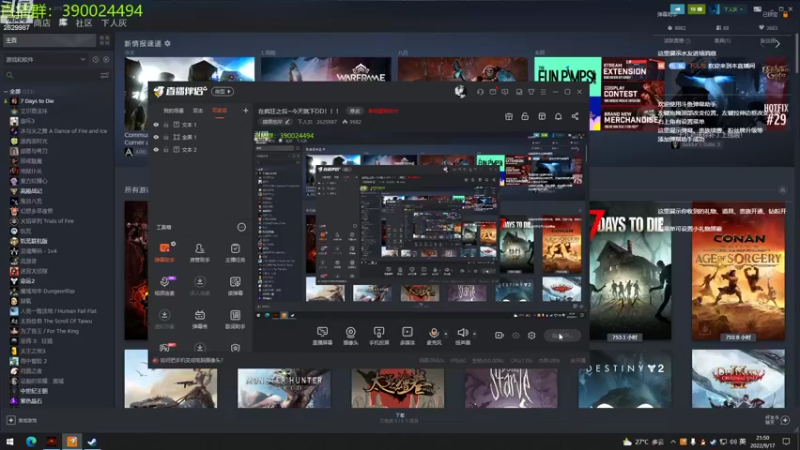
Task: Open the 新情报速递 settings gear
Action: 168,43
